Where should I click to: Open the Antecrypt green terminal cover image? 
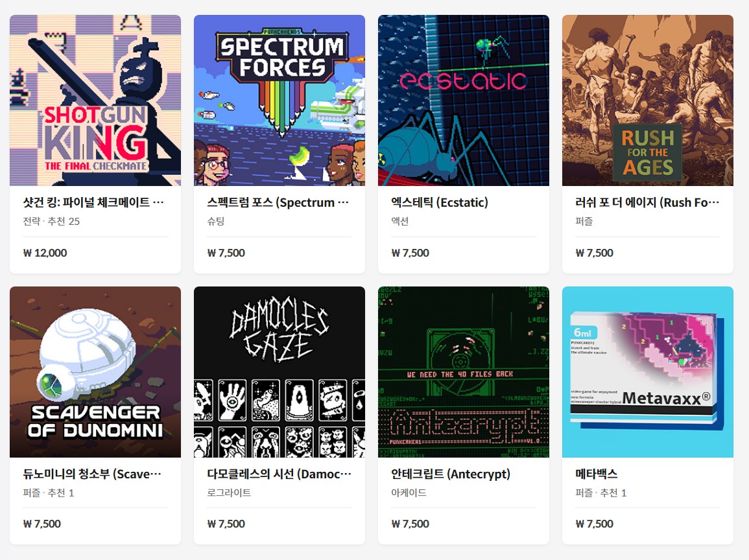pyautogui.click(x=464, y=372)
